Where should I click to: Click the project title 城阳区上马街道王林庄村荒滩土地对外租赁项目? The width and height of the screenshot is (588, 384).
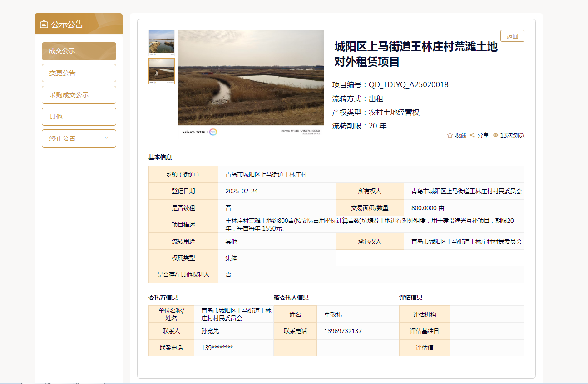pyautogui.click(x=416, y=54)
